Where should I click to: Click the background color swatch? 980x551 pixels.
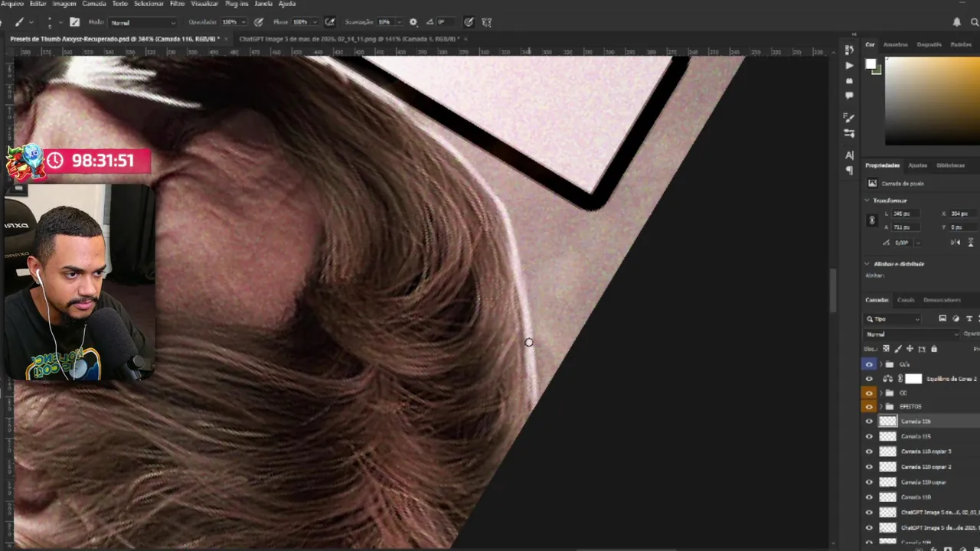pyautogui.click(x=877, y=70)
